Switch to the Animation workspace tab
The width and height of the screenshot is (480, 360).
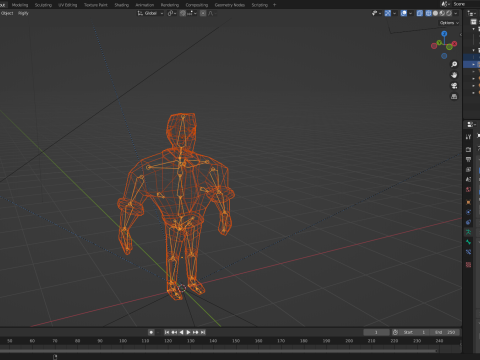click(145, 5)
